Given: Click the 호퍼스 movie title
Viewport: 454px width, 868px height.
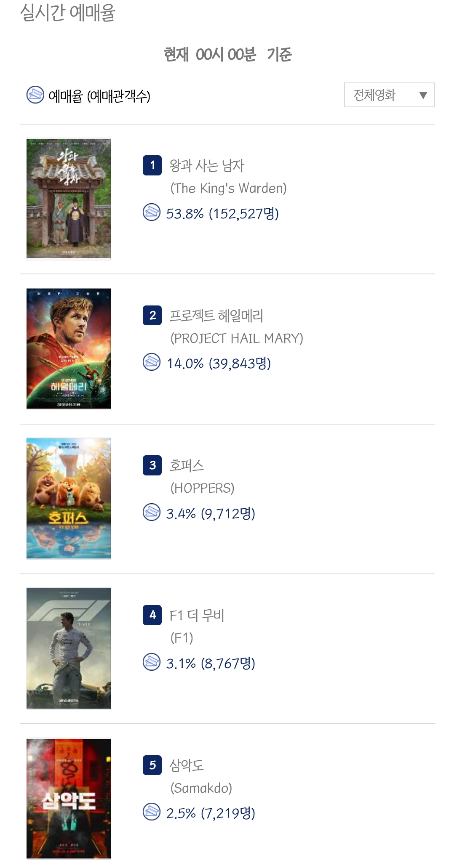Looking at the screenshot, I should (x=187, y=465).
